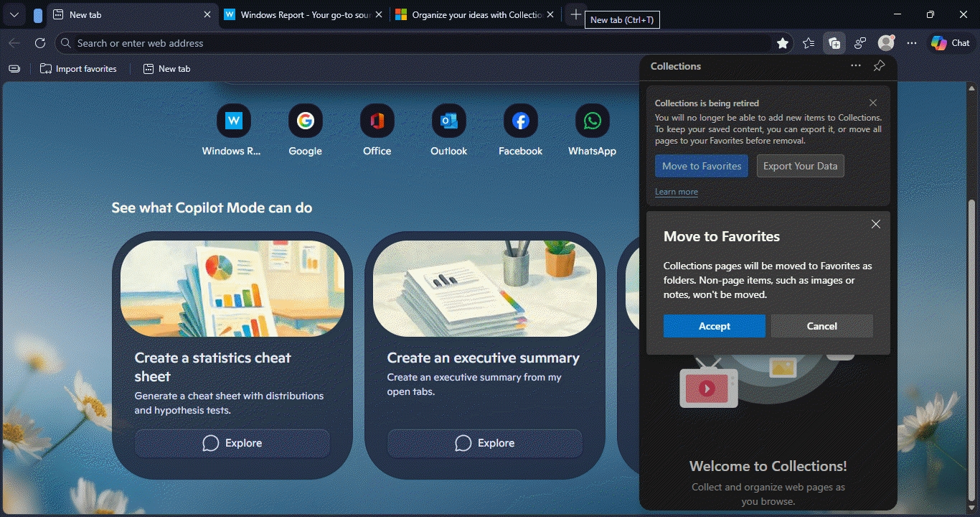Open the profile avatar icon
Viewport: 980px width, 517px height.
[x=886, y=43]
